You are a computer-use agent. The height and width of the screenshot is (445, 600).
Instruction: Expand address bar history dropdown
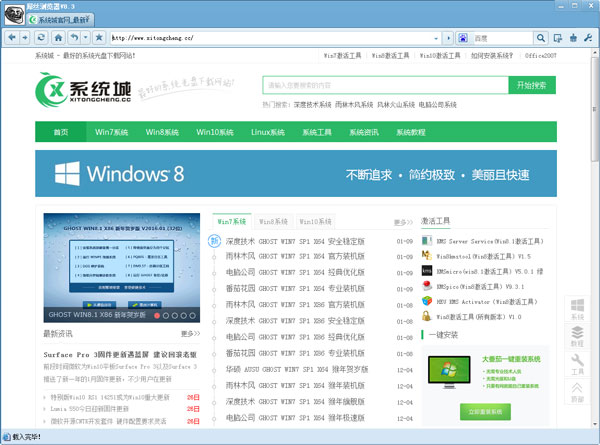coord(436,38)
